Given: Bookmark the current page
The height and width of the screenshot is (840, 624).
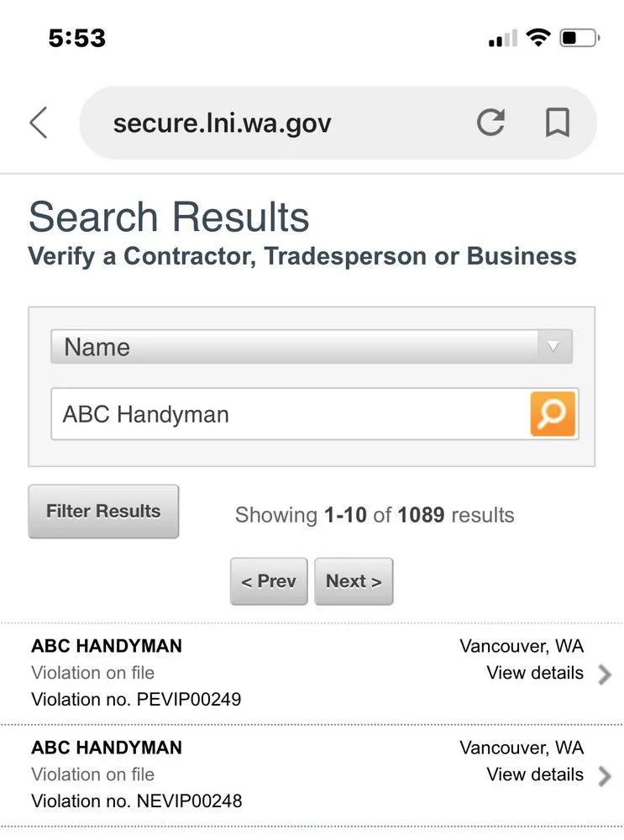Looking at the screenshot, I should (x=555, y=122).
